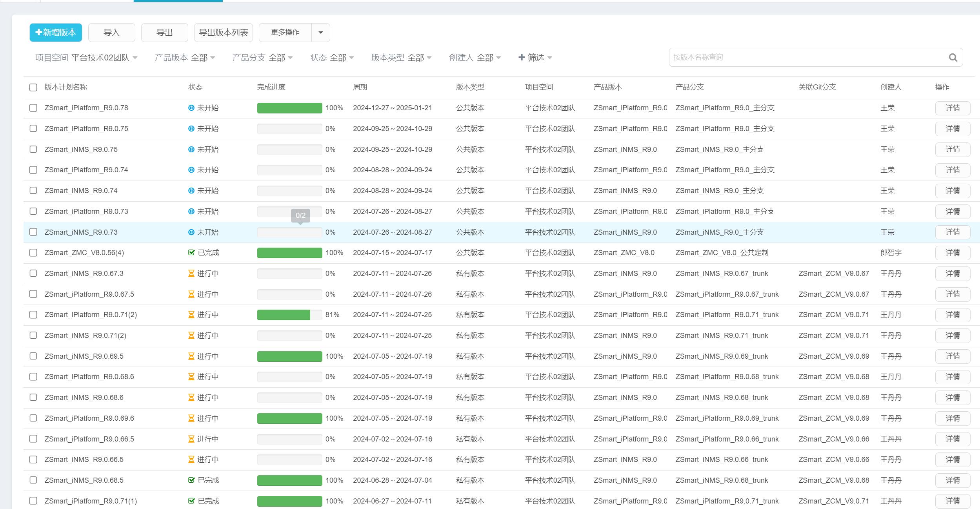Expand the 筛选 additional filters
This screenshot has height=509, width=980.
(x=535, y=58)
